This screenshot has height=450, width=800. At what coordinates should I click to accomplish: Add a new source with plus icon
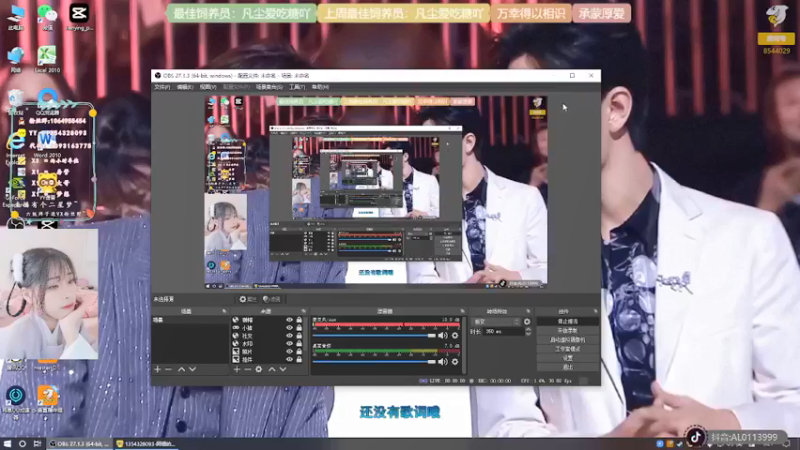click(x=237, y=369)
